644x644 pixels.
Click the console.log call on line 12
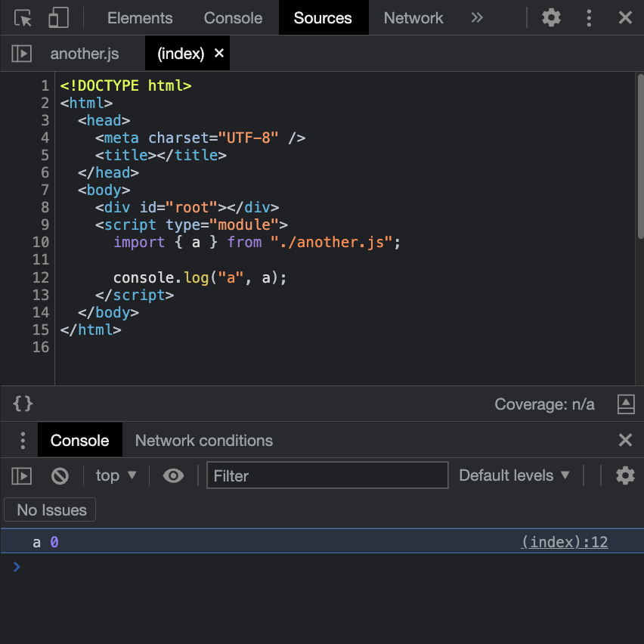pyautogui.click(x=200, y=278)
